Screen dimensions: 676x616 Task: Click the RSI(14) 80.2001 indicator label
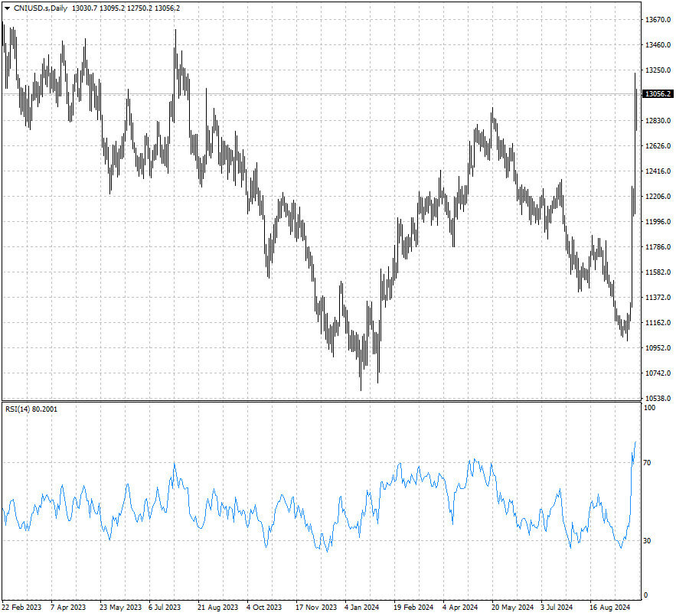[x=31, y=409]
